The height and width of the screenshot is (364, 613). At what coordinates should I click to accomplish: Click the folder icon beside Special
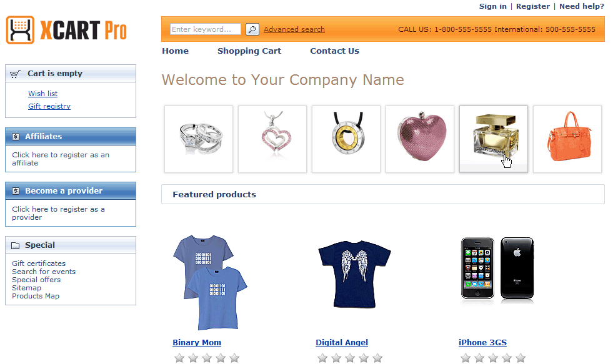point(16,245)
